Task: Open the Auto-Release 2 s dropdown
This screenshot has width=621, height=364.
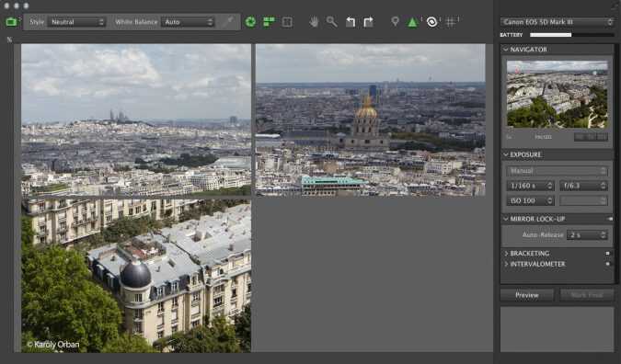Action: 587,235
